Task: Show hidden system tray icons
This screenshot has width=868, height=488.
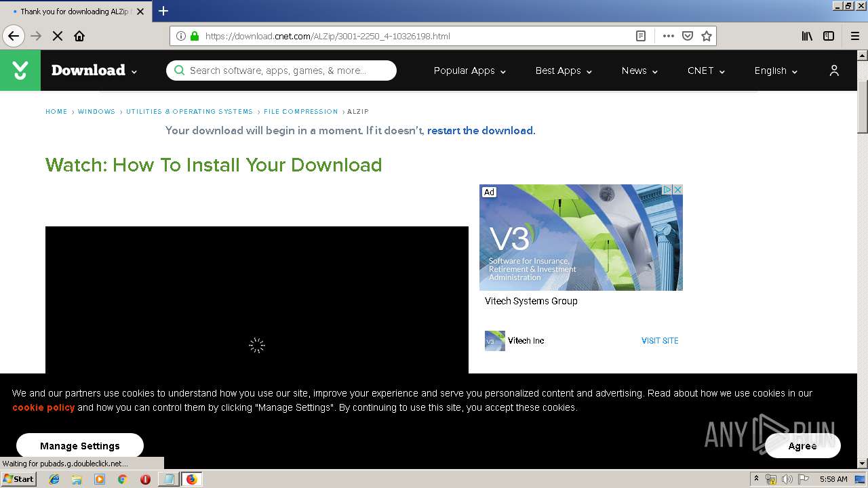Action: click(x=756, y=479)
